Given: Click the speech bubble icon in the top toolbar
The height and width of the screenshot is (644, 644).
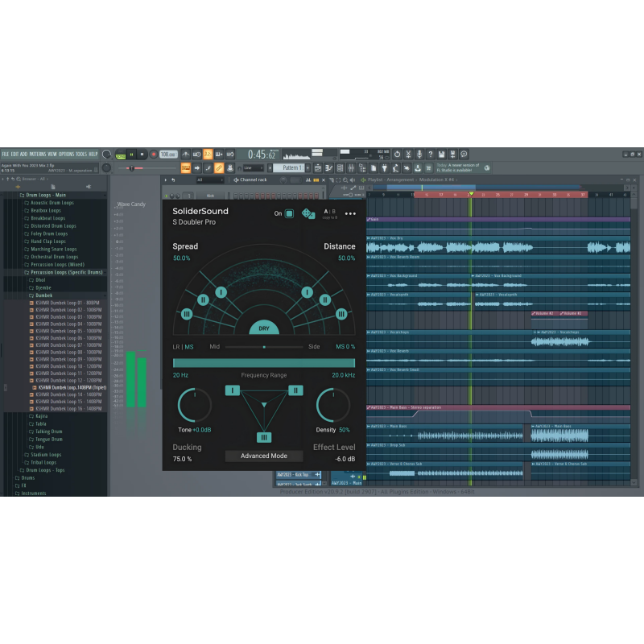Looking at the screenshot, I should coord(464,155).
